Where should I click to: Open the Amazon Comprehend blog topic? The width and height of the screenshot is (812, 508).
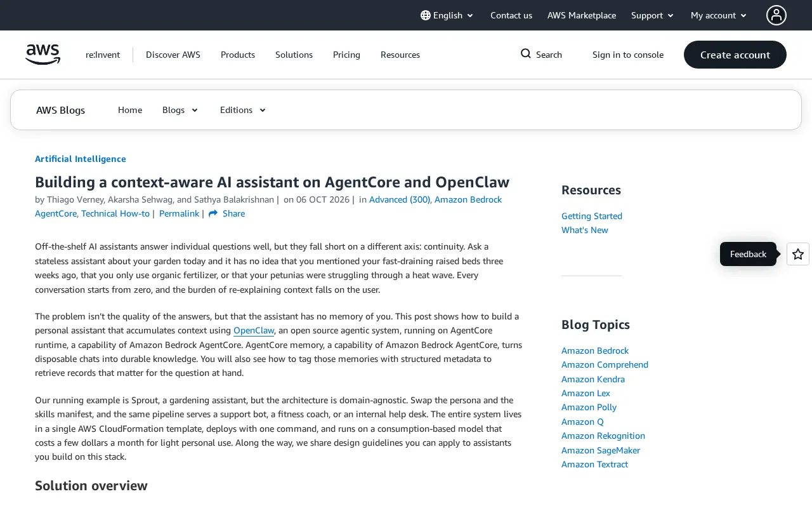point(605,364)
